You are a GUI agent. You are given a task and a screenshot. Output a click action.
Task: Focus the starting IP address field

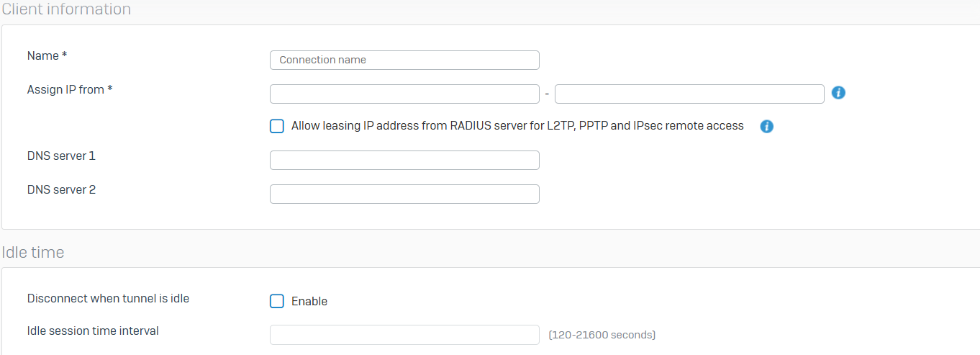(404, 94)
